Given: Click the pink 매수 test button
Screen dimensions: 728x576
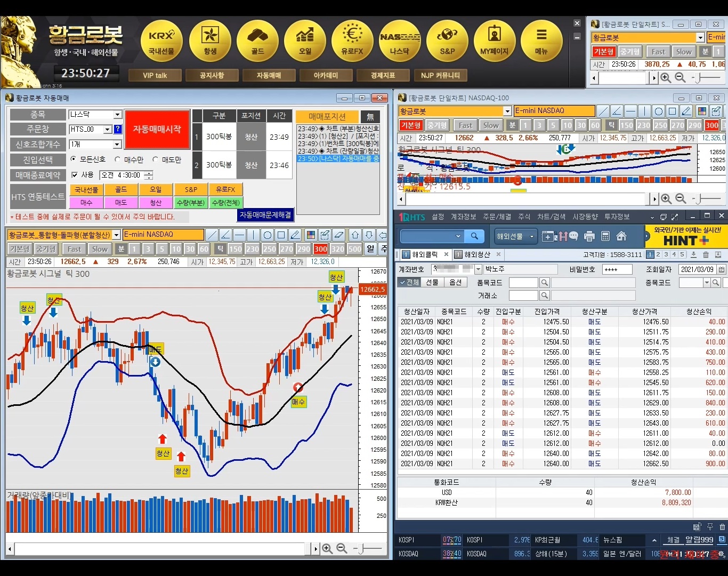Looking at the screenshot, I should (86, 203).
